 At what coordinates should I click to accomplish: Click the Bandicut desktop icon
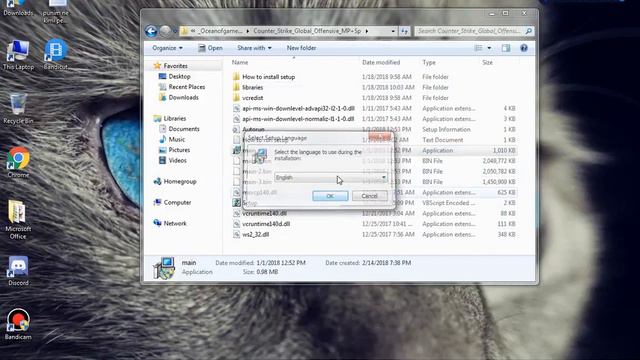56,55
